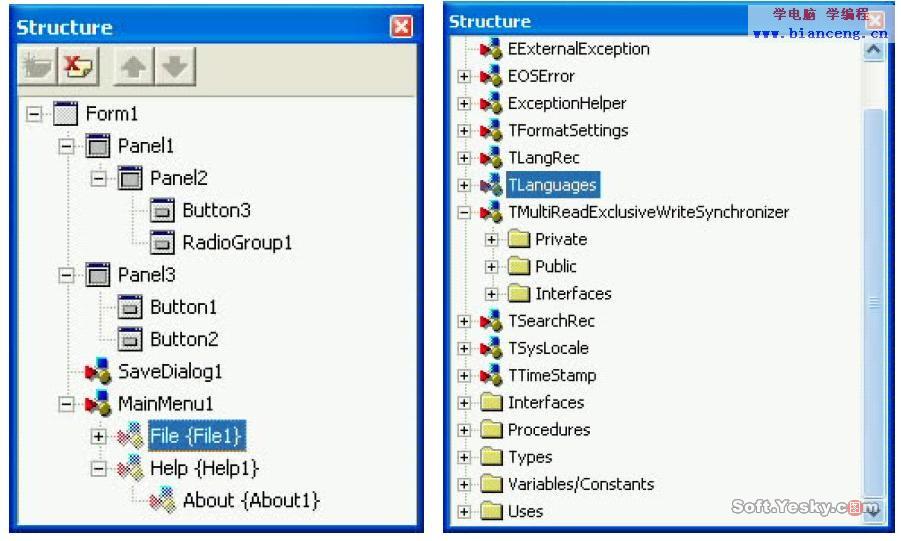Collapse the Panel3 node

(x=66, y=275)
